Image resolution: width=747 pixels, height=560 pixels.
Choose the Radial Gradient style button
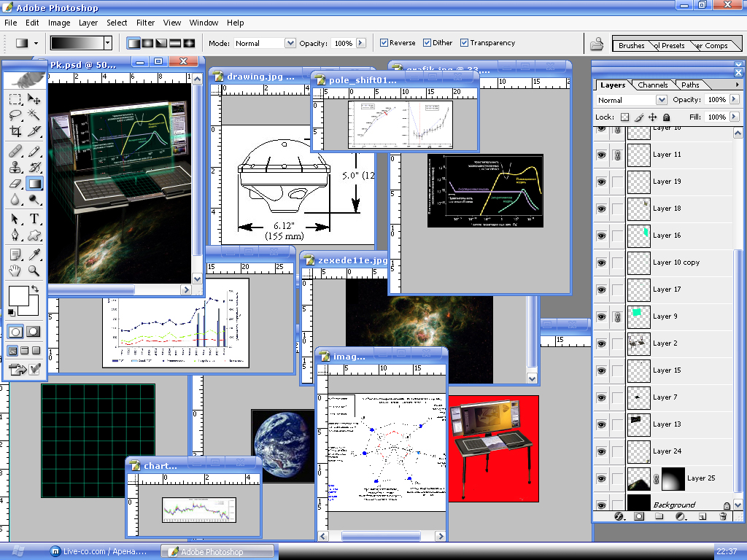(147, 43)
